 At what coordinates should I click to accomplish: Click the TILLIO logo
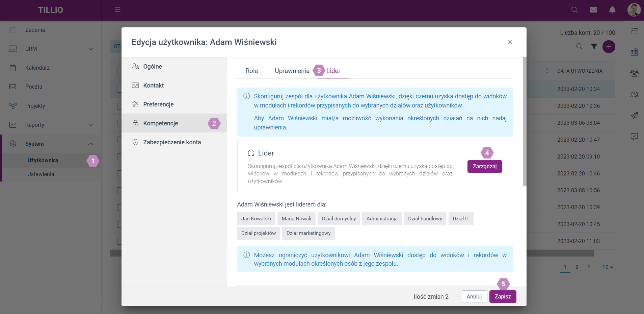(51, 10)
